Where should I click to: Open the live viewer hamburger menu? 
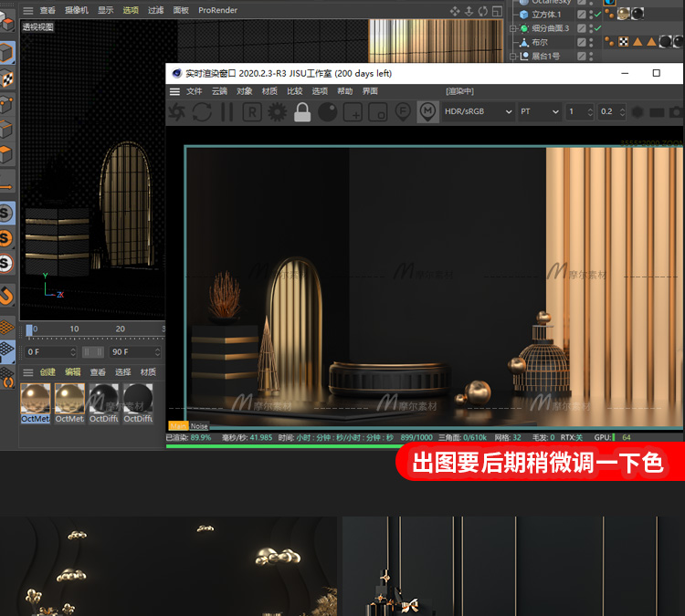pos(174,91)
